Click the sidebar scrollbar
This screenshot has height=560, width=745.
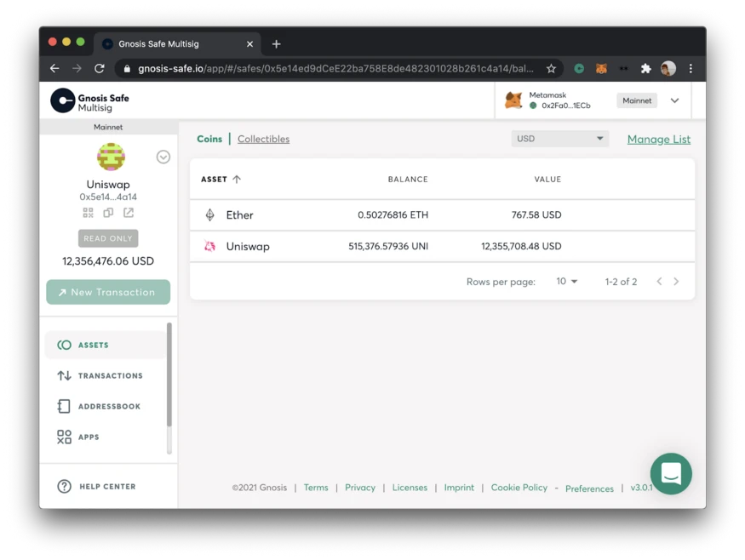(x=169, y=374)
